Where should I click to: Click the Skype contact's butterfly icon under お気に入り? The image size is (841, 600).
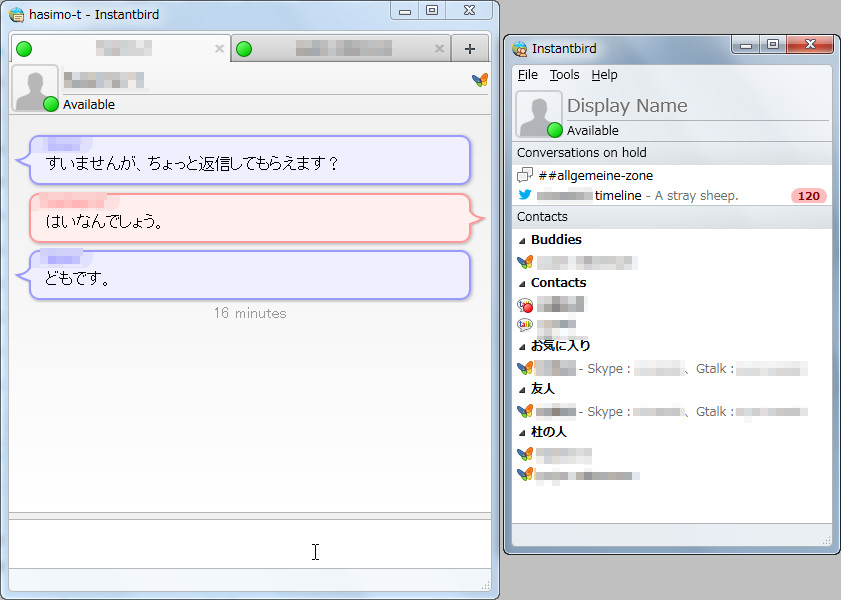522,368
